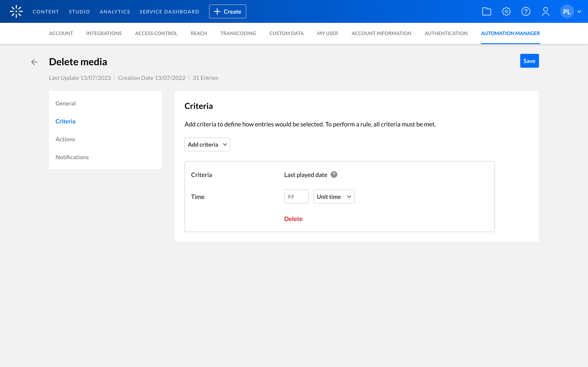
Task: Show the Last played date help tooltip
Action: click(334, 175)
